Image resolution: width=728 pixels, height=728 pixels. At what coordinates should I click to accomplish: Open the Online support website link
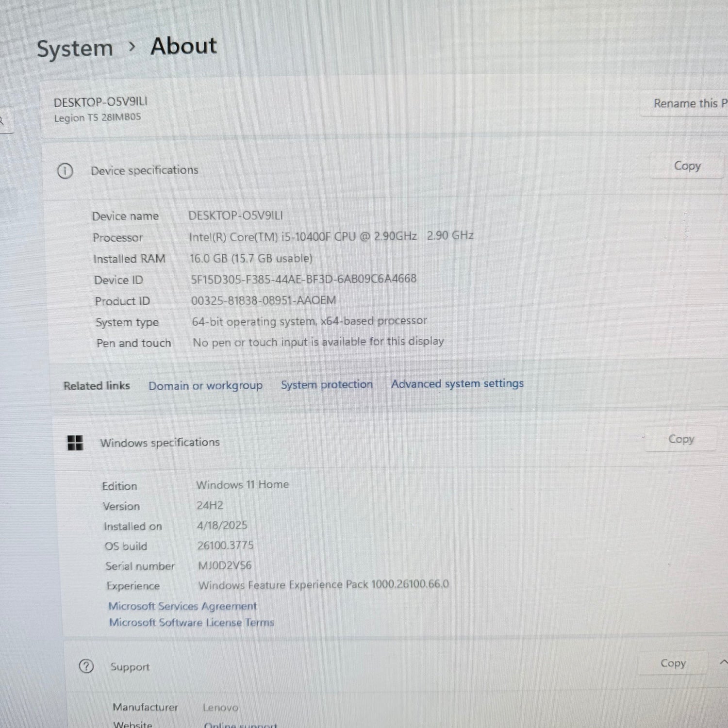coord(241,725)
